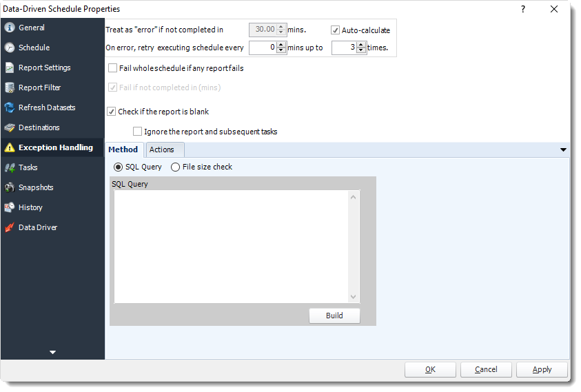Click the Apply button
581x392 pixels.
point(542,370)
